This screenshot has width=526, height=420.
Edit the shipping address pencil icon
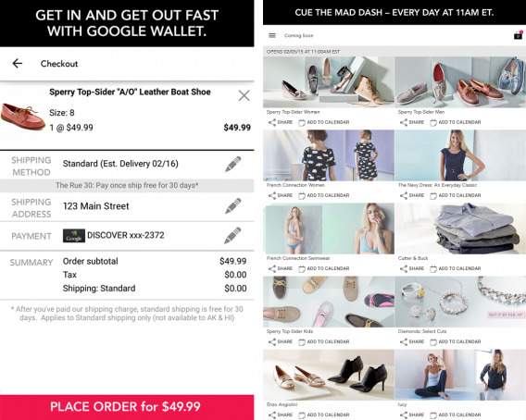tap(232, 205)
